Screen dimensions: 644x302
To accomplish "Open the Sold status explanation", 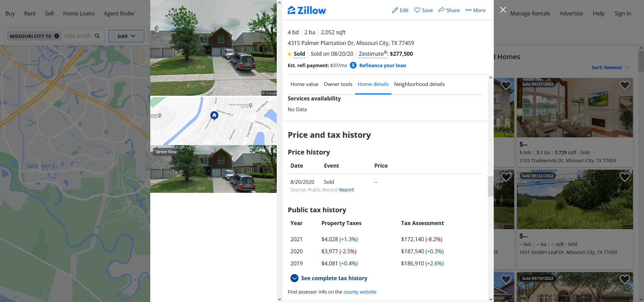I will point(299,54).
